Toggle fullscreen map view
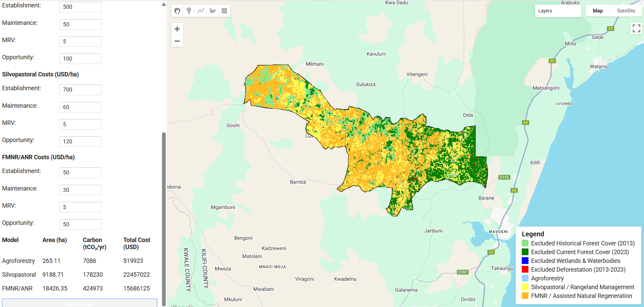This screenshot has width=644, height=307. coord(636,28)
